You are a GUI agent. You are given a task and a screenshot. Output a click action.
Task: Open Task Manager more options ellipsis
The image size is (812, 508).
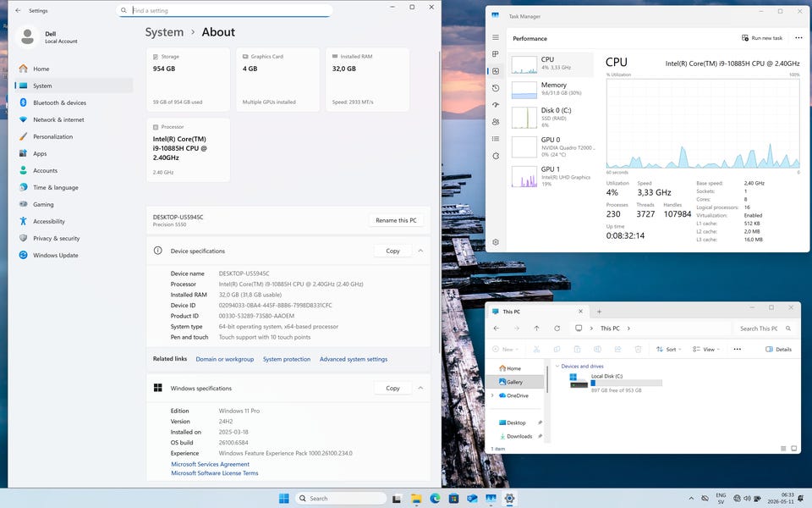(798, 38)
